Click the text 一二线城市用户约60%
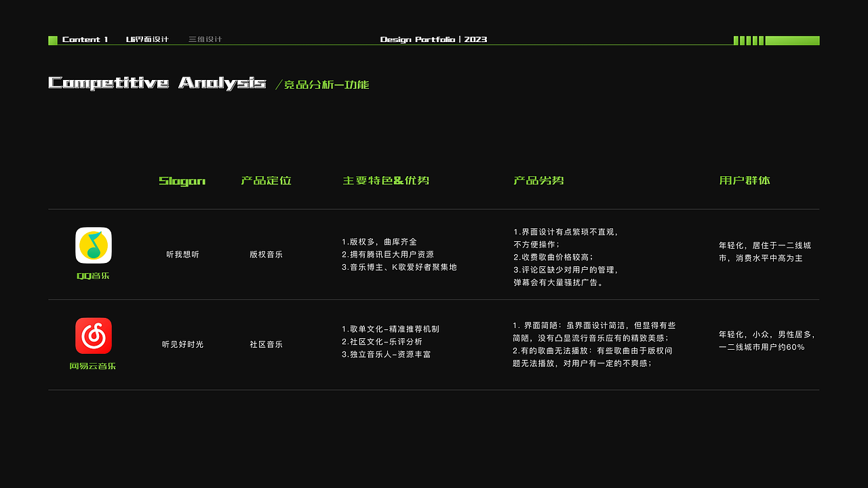Screen dimensions: 868x488 pyautogui.click(x=762, y=348)
